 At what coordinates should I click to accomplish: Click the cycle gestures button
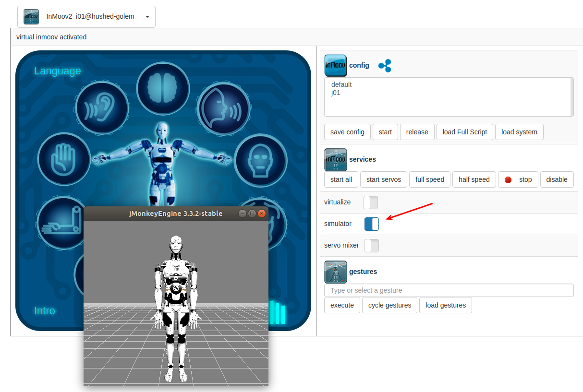390,305
